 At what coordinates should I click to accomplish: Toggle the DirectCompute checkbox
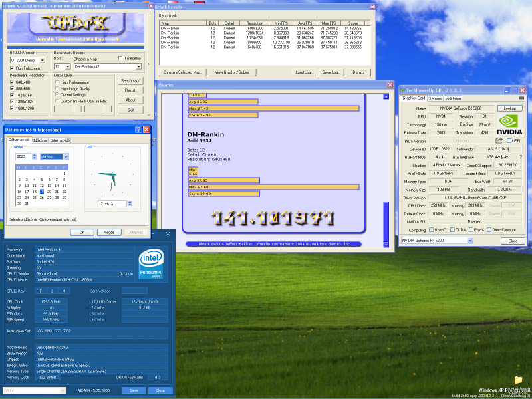pos(489,230)
